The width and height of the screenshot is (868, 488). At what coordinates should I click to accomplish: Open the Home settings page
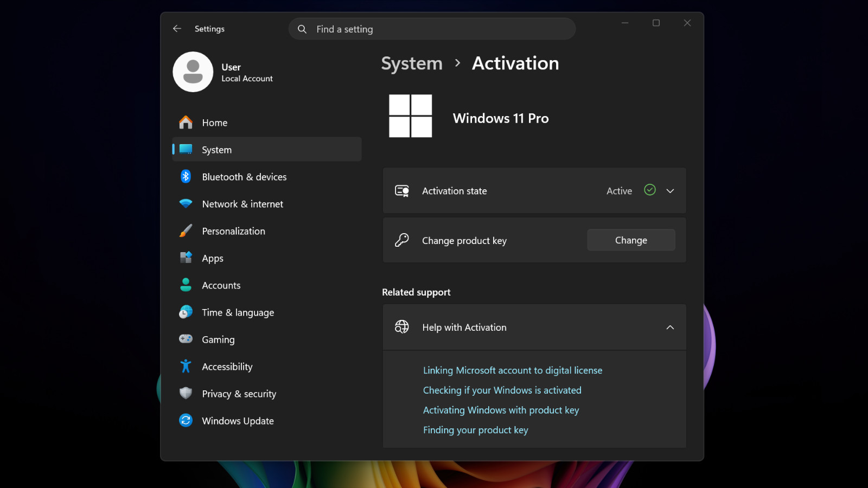[x=267, y=123]
